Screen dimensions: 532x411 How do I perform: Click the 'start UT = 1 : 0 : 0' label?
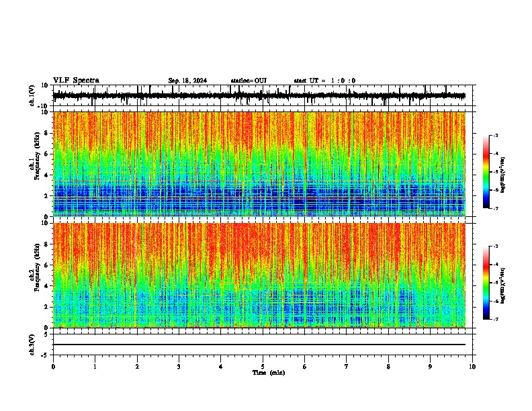[324, 81]
